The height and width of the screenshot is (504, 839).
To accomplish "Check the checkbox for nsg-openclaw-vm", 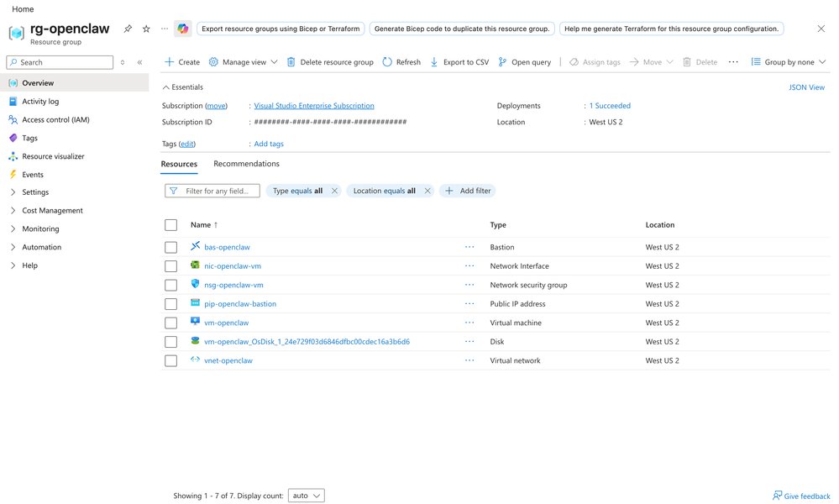I will tap(170, 285).
